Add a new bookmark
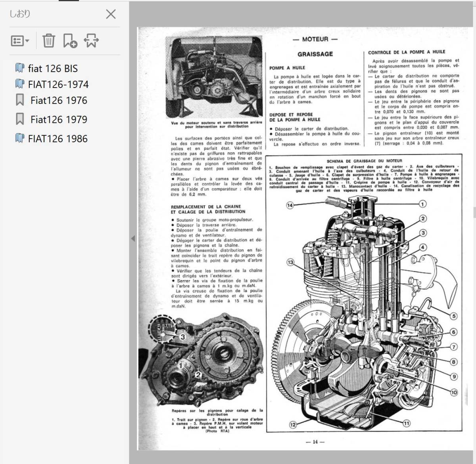This screenshot has width=476, height=464. coord(70,40)
